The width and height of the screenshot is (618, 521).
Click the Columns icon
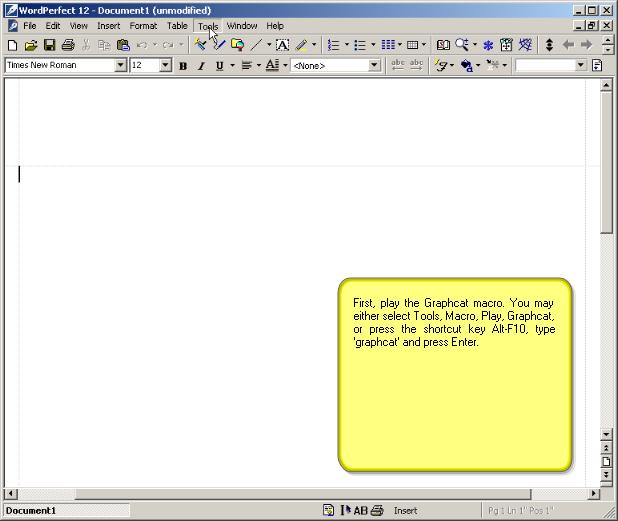tap(388, 45)
